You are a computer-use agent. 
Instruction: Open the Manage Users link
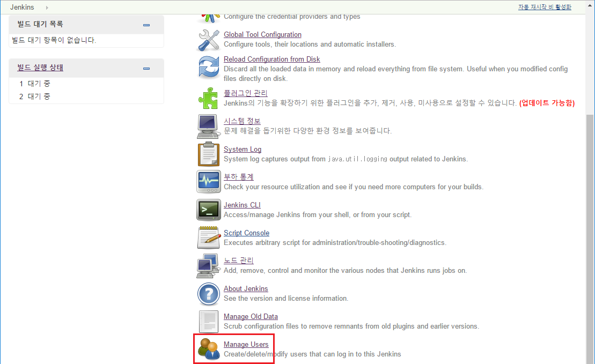click(246, 344)
